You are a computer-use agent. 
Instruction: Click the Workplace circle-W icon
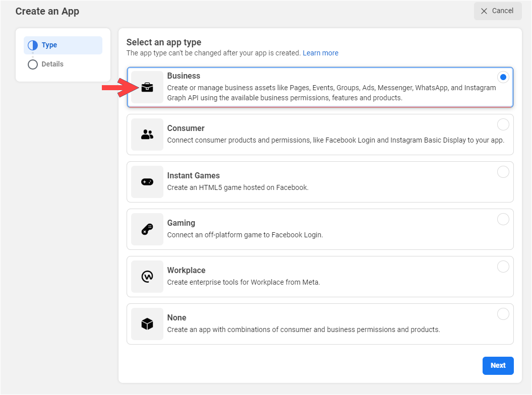point(147,276)
